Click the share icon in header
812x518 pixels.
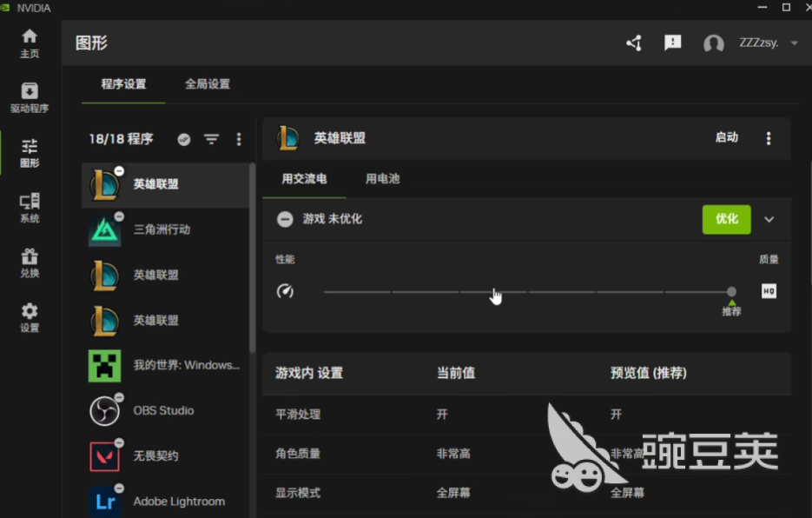(634, 43)
